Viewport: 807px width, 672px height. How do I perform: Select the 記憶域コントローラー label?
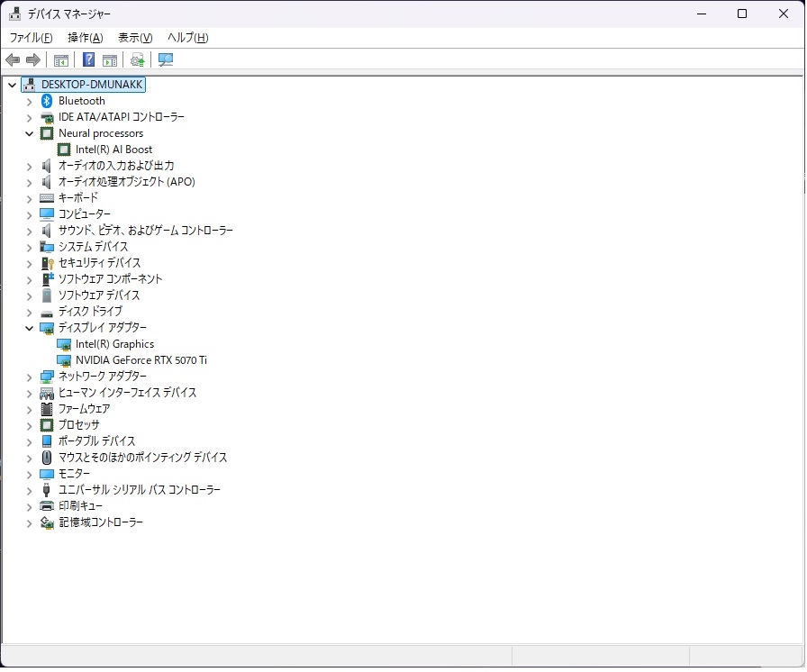click(x=101, y=522)
